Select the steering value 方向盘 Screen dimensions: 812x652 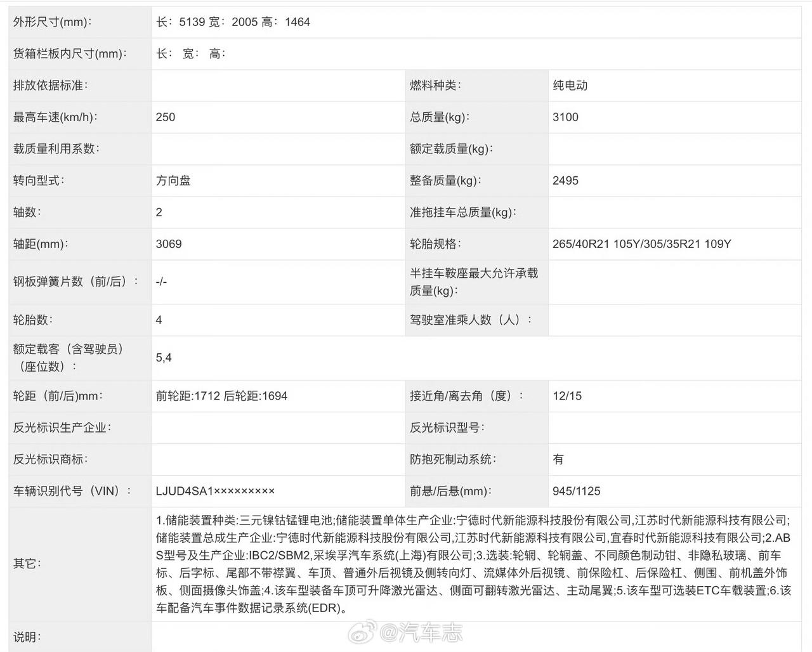click(173, 181)
